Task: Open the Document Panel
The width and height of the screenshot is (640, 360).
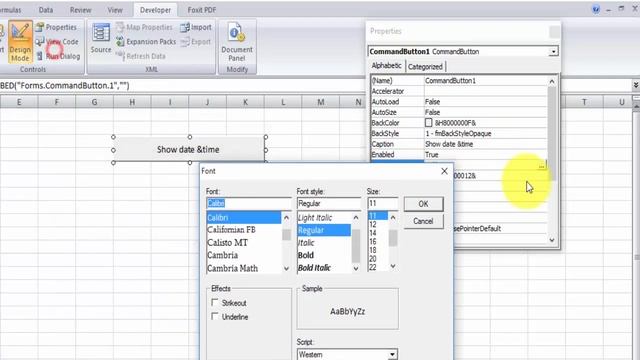Action: point(237,42)
